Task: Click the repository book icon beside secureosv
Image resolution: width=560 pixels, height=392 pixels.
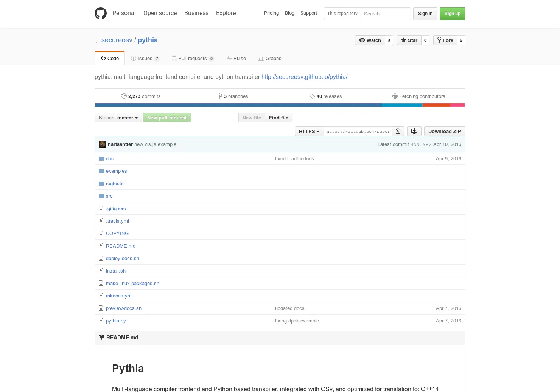Action: pos(97,40)
